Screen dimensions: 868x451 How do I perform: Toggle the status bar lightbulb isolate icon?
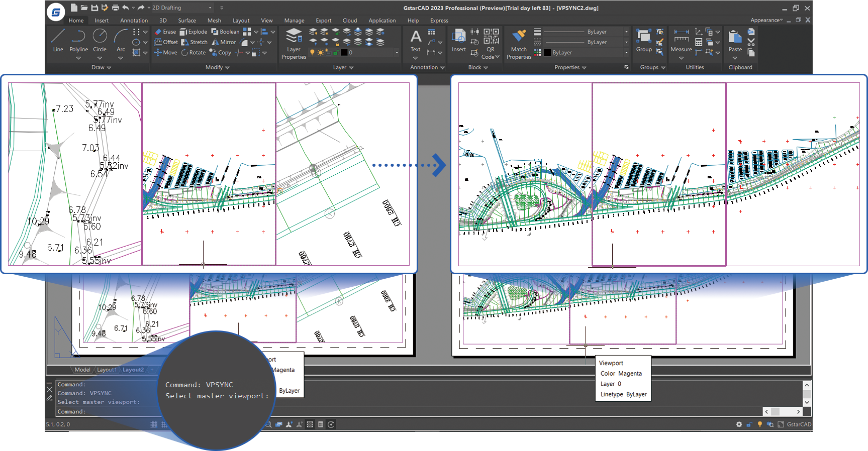point(759,424)
